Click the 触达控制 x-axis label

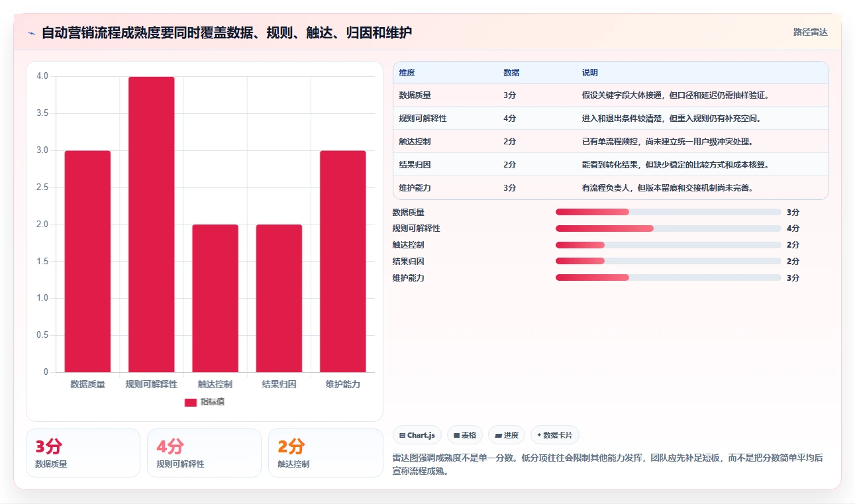pos(215,384)
